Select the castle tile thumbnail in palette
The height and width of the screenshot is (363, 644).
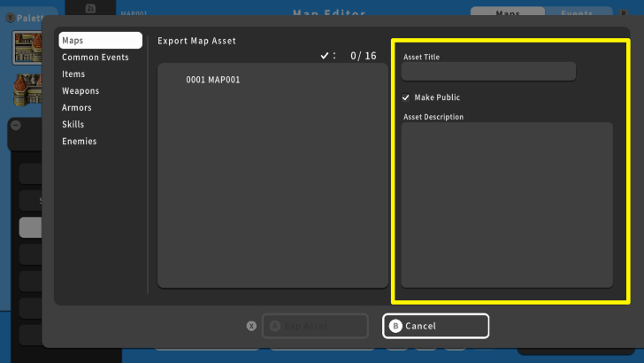(x=29, y=49)
